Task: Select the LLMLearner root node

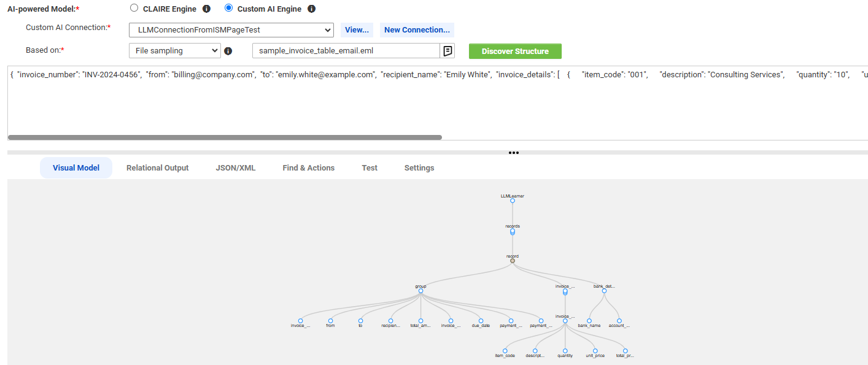Action: 513,201
